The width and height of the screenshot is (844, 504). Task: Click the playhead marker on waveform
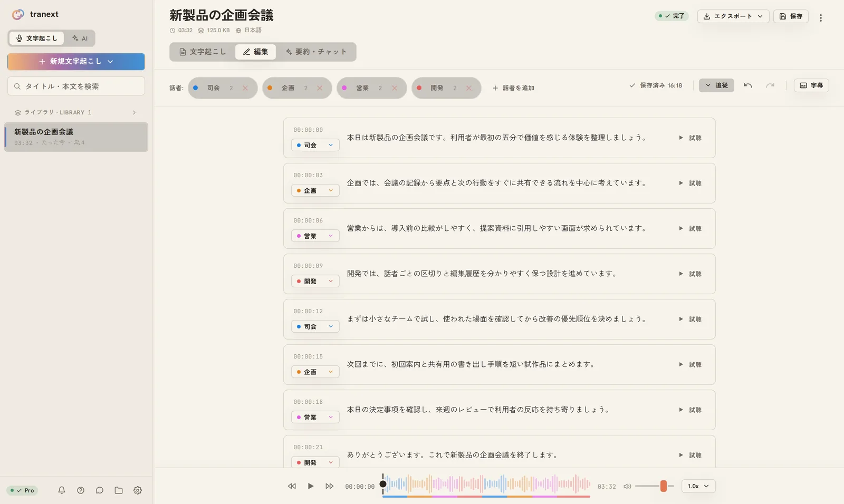pyautogui.click(x=383, y=484)
